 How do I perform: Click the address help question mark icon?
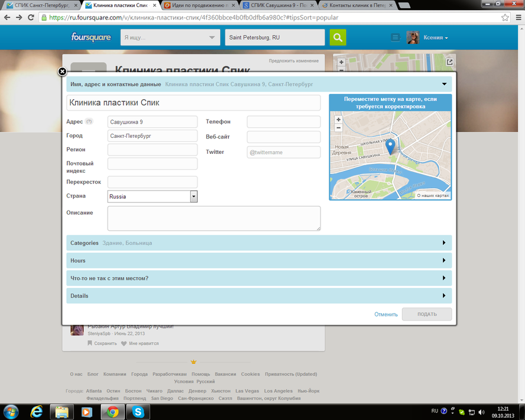click(89, 122)
